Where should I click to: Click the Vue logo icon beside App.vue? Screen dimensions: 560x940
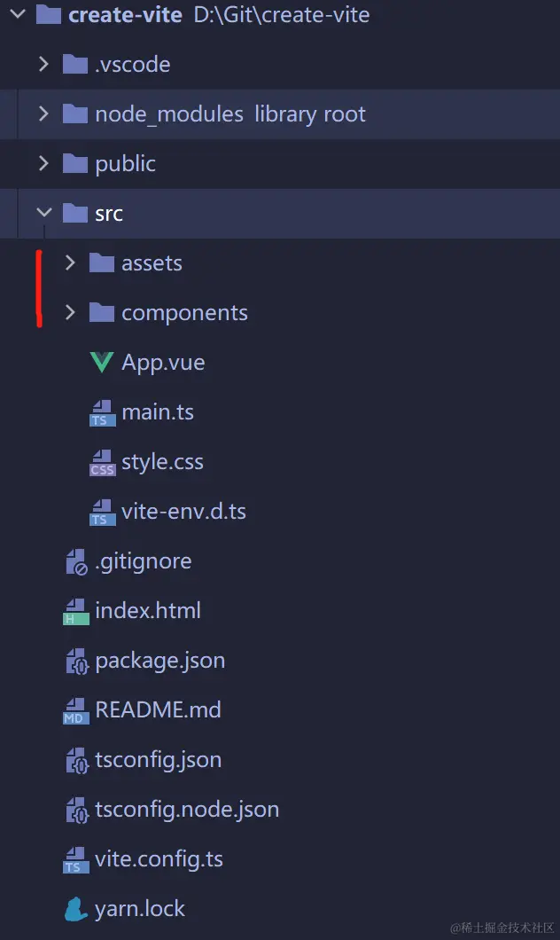102,363
